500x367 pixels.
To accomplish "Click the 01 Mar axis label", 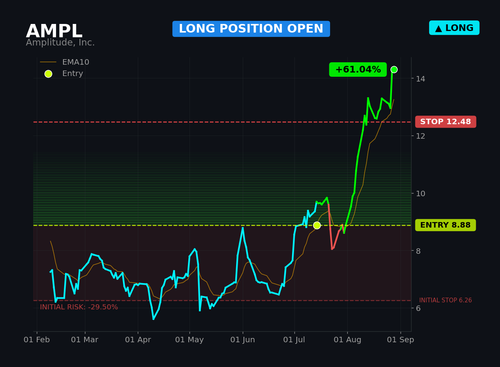I will tap(85, 340).
